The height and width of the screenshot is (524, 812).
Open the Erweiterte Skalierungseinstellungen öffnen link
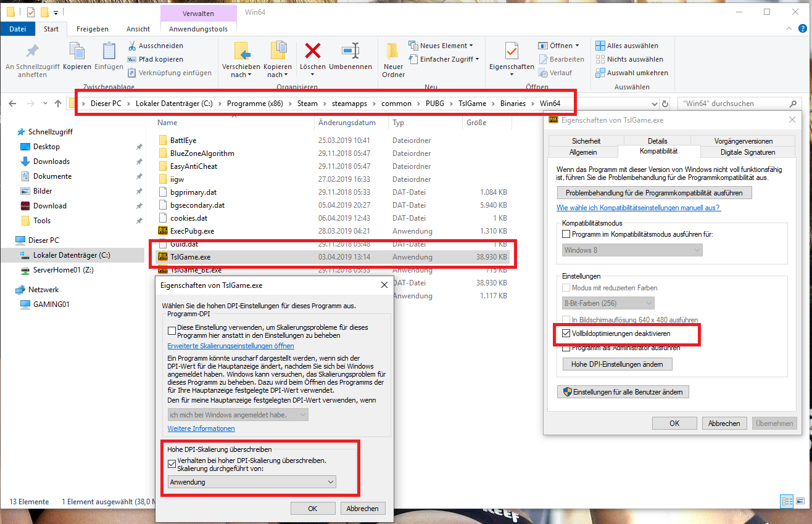coord(231,346)
